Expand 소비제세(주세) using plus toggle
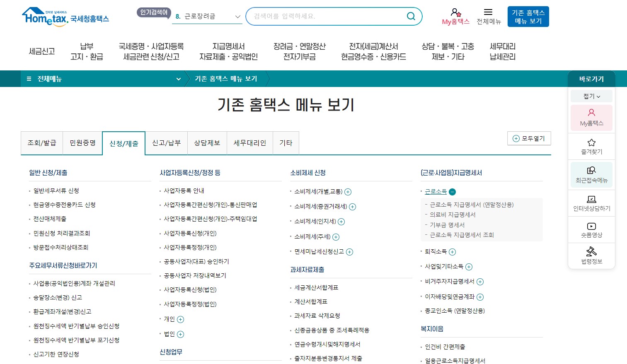This screenshot has height=364, width=627. (x=336, y=237)
